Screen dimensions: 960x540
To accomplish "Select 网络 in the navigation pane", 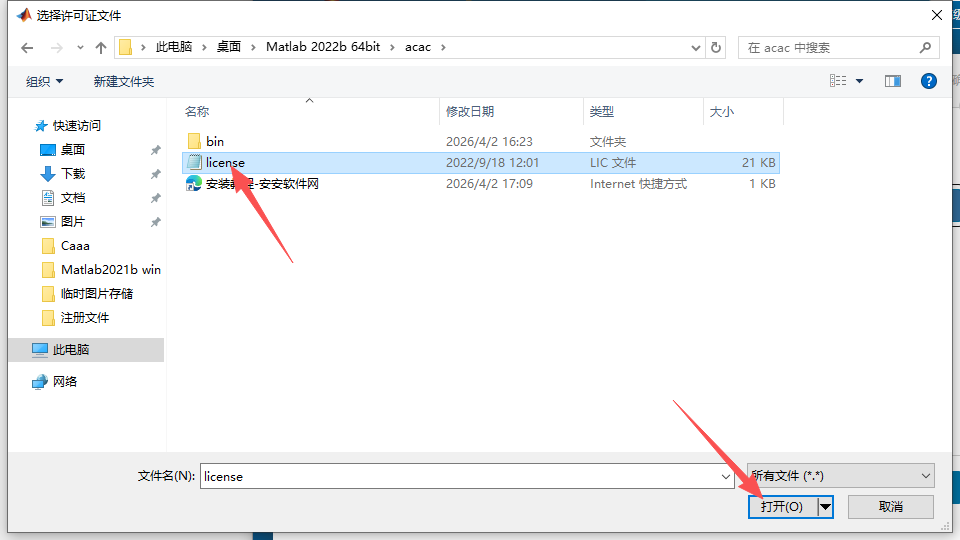I will pos(64,382).
